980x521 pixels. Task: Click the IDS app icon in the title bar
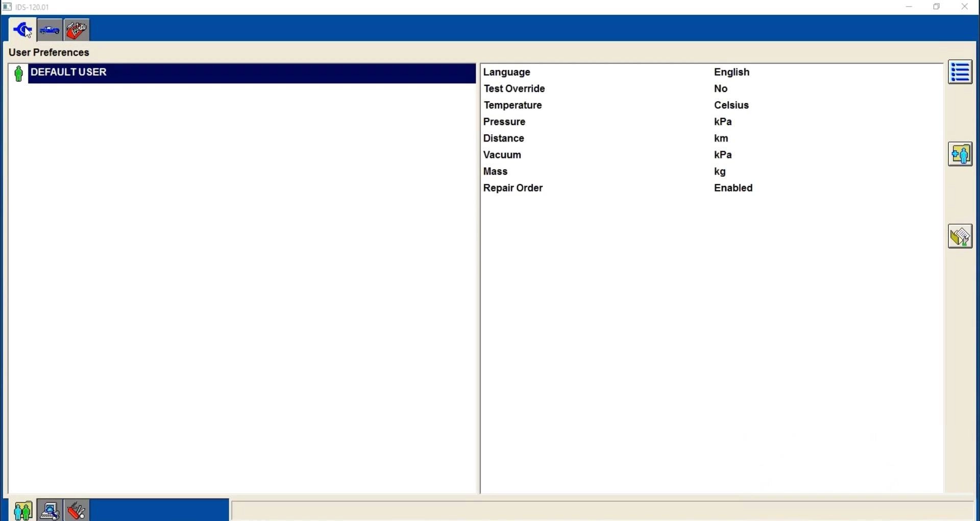click(7, 7)
